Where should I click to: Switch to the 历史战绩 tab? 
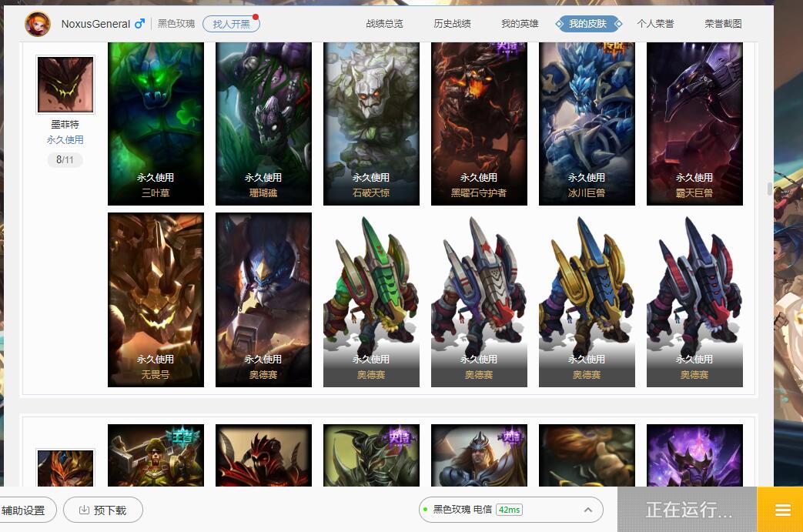click(452, 24)
